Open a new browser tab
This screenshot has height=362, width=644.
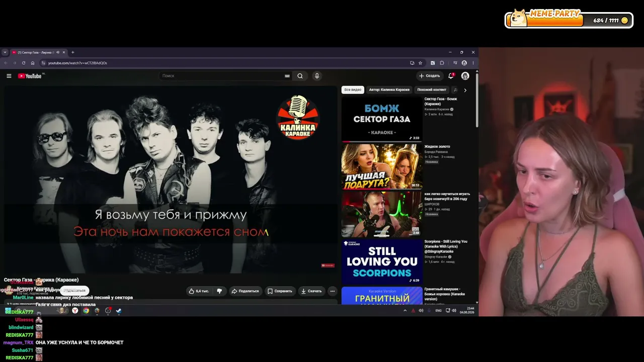pos(72,52)
